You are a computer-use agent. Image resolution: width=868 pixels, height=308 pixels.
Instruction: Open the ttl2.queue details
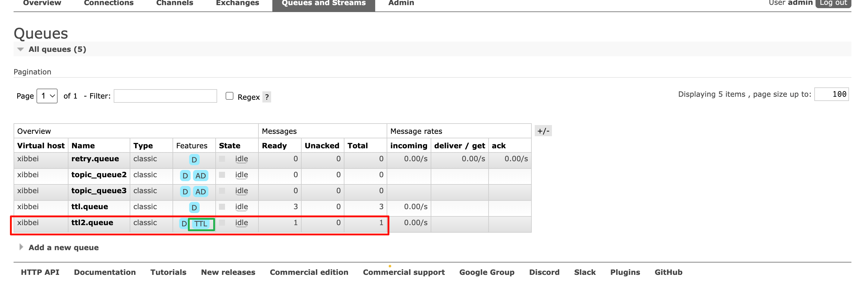coord(92,223)
